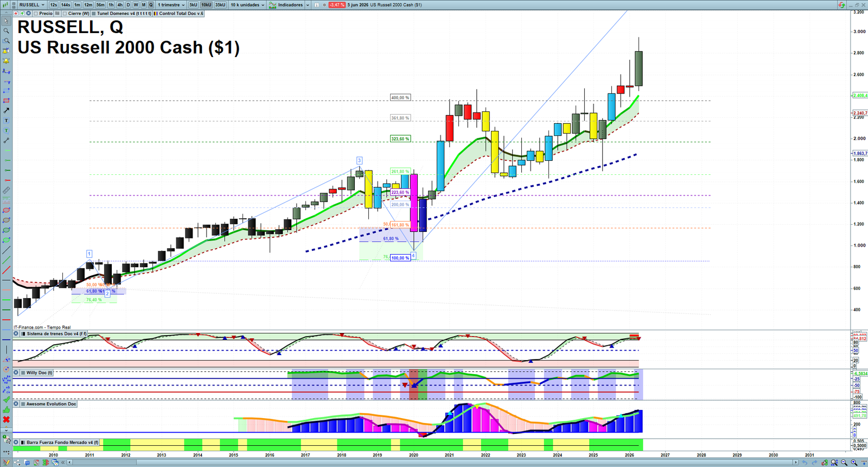Click the list icon after Precio label
The height and width of the screenshot is (467, 868).
tap(57, 13)
